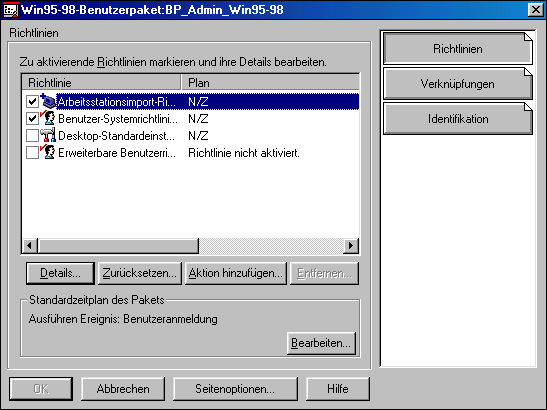Click the 'Richtlinie nicht aktiviert.' plan cell
The image size is (547, 410).
point(244,153)
